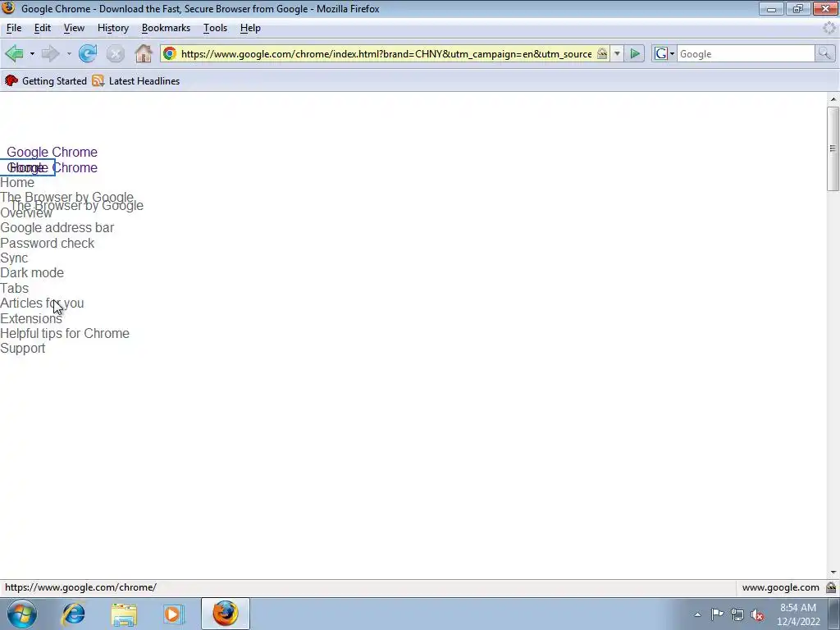
Task: Open the Back button history dropdown
Action: tap(32, 53)
